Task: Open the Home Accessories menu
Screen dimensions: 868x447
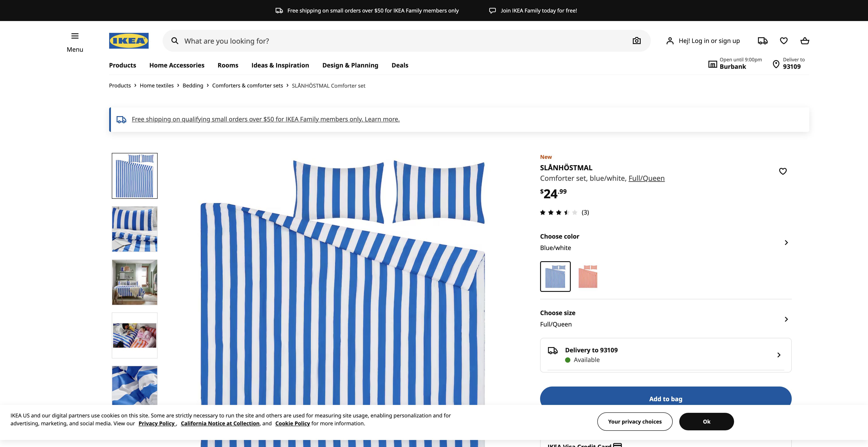Action: point(177,65)
